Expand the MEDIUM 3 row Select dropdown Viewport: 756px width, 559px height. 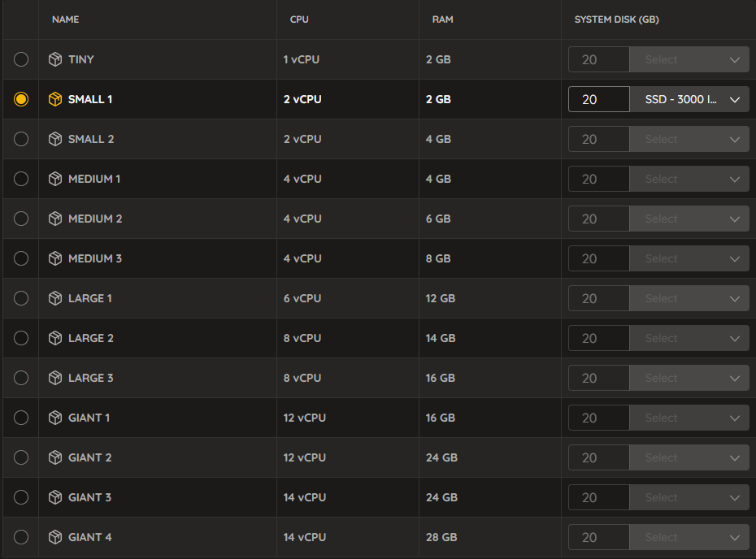pyautogui.click(x=689, y=258)
